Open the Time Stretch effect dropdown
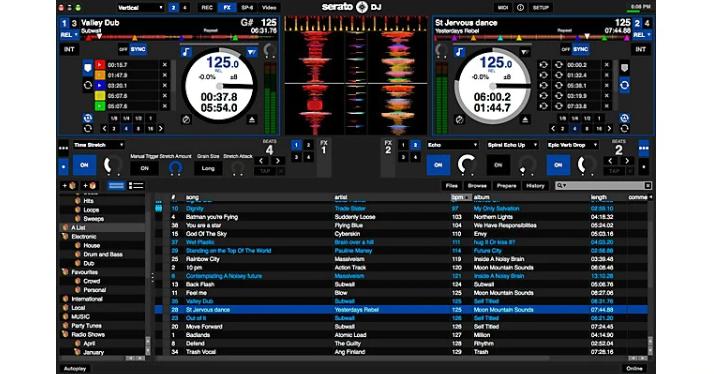The image size is (714, 374). pyautogui.click(x=98, y=145)
